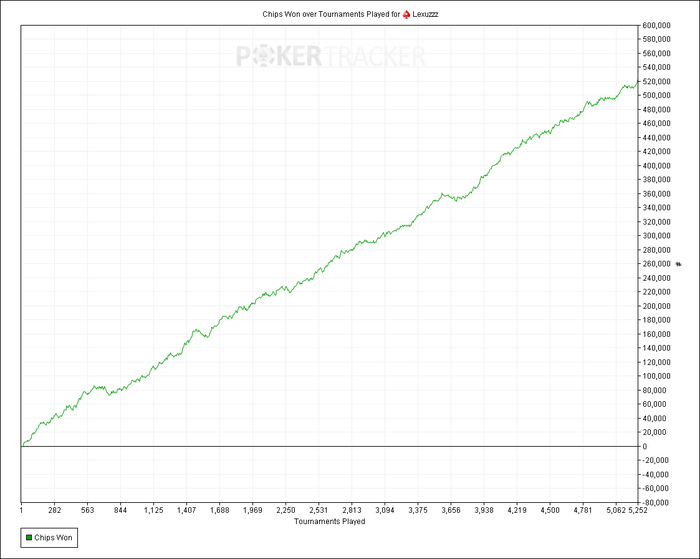This screenshot has height=559, width=700.
Task: Click the 4,219 x-axis tick label
Action: (x=517, y=510)
